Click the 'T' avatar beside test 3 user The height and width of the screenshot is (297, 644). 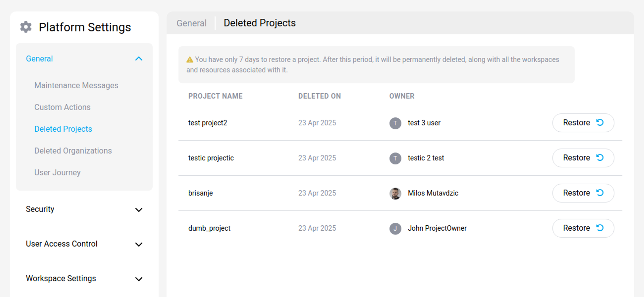pos(395,123)
